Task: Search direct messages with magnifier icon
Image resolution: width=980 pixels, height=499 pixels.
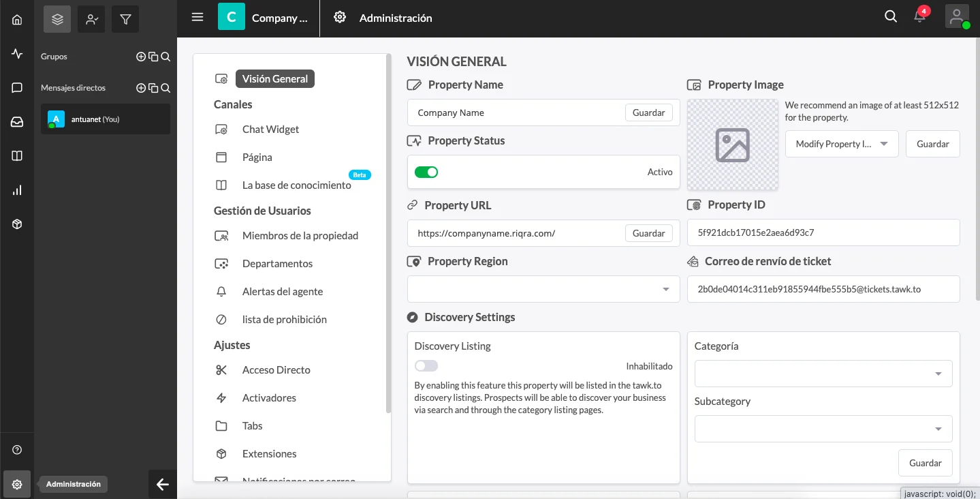Action: [x=165, y=88]
